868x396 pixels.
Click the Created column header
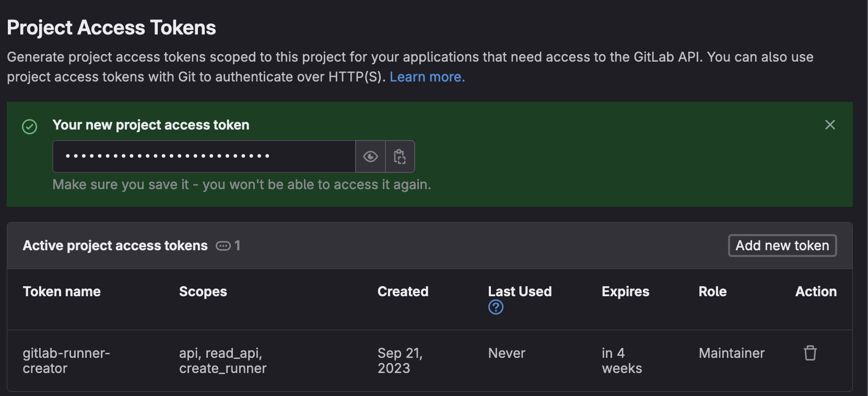point(403,292)
